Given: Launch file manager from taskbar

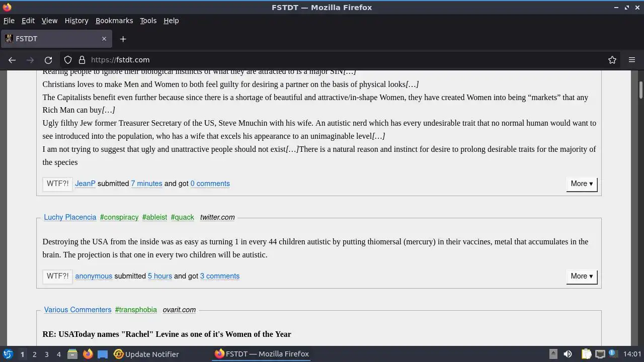Looking at the screenshot, I should point(72,354).
